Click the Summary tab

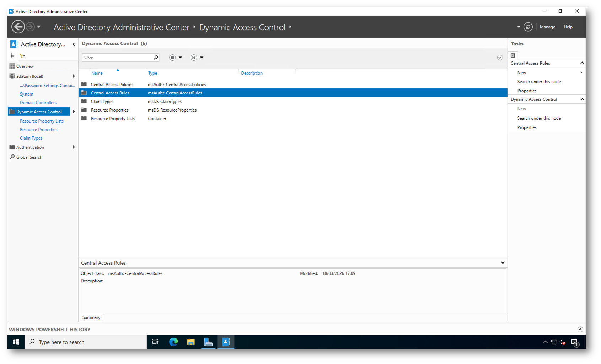(91, 317)
